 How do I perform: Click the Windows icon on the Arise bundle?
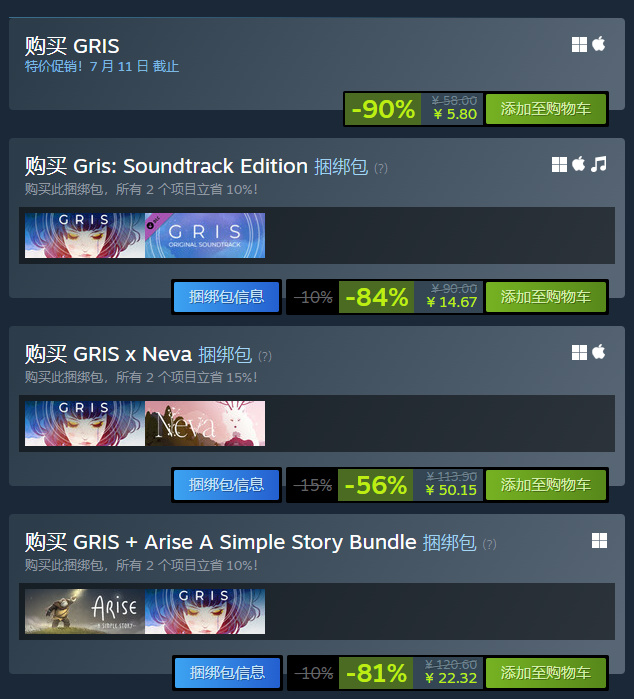[x=599, y=541]
